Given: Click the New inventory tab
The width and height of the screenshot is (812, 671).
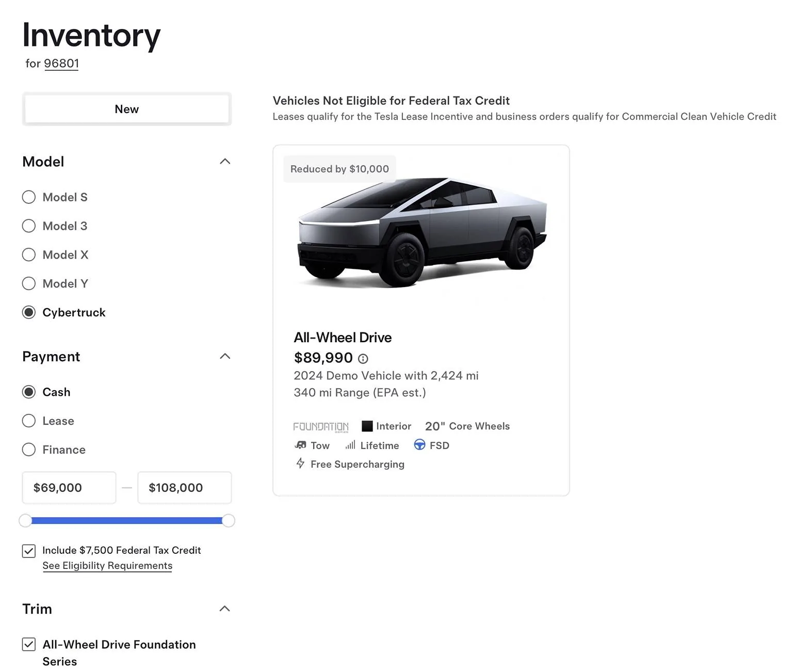Looking at the screenshot, I should coord(127,109).
